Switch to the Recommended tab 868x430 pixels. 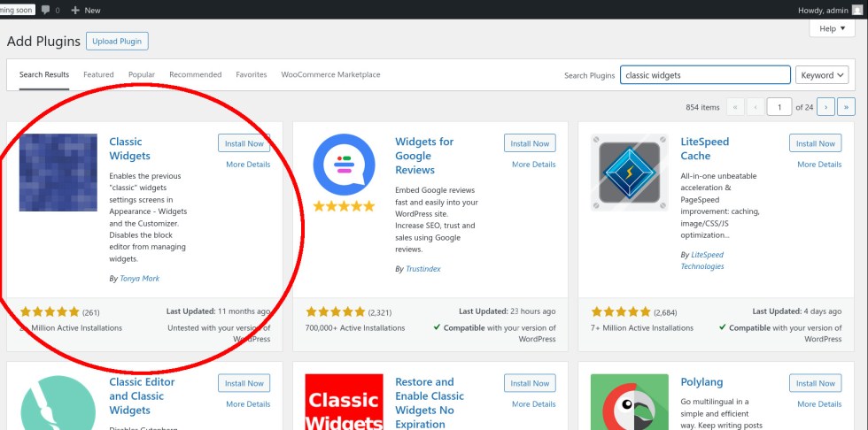click(x=196, y=74)
